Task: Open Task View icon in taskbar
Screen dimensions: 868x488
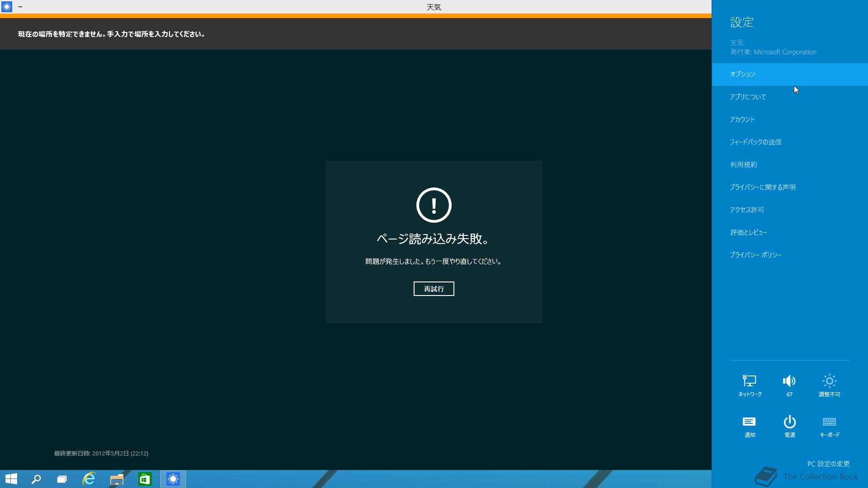Action: [x=62, y=479]
